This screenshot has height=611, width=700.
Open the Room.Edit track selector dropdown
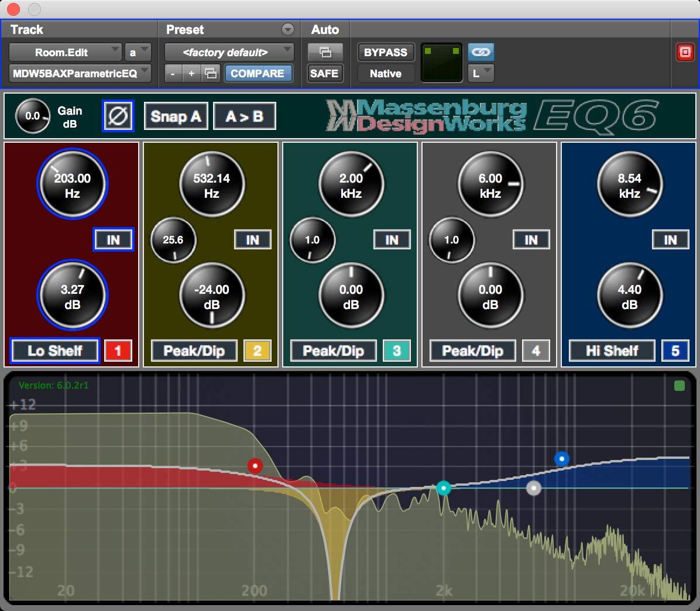[65, 52]
